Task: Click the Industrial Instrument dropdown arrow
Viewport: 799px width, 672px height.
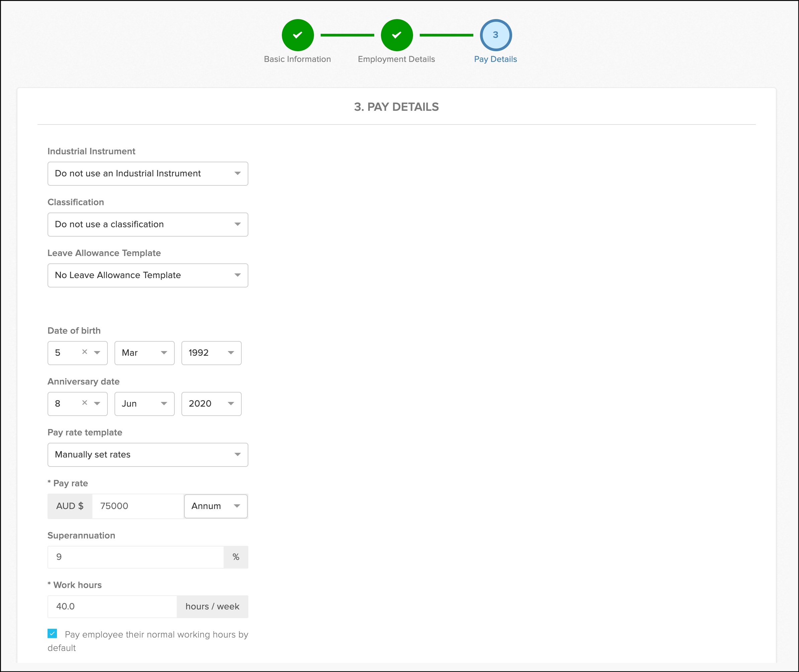Action: 237,174
